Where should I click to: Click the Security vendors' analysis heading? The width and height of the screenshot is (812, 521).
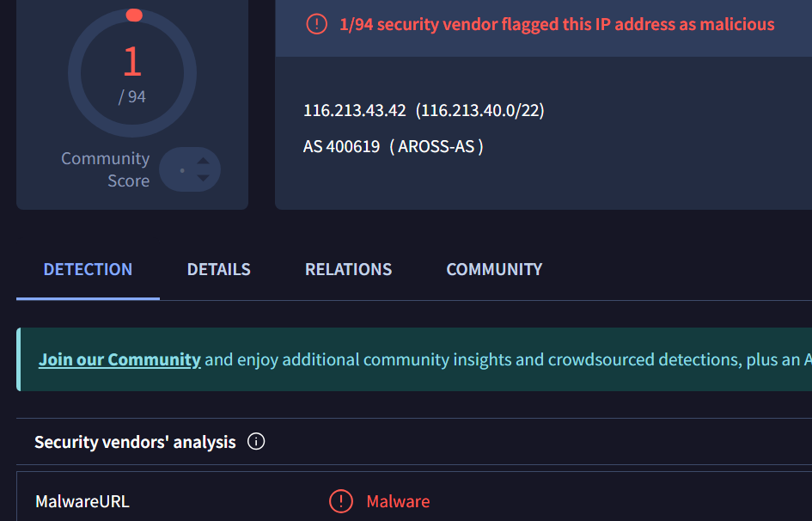[135, 442]
